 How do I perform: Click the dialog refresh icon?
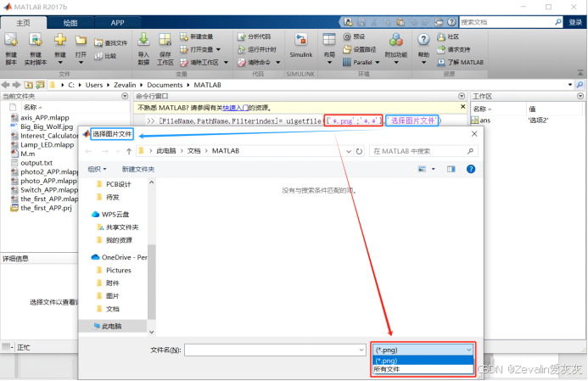359,151
